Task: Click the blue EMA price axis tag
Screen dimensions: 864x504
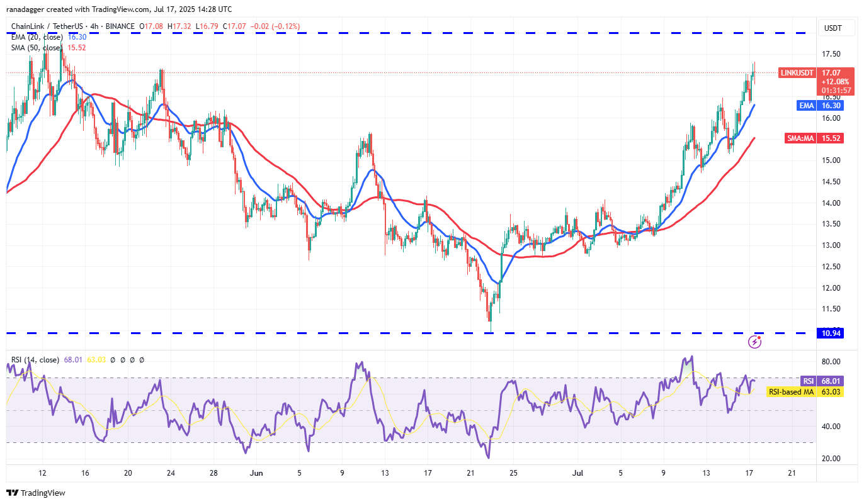Action: [x=807, y=106]
